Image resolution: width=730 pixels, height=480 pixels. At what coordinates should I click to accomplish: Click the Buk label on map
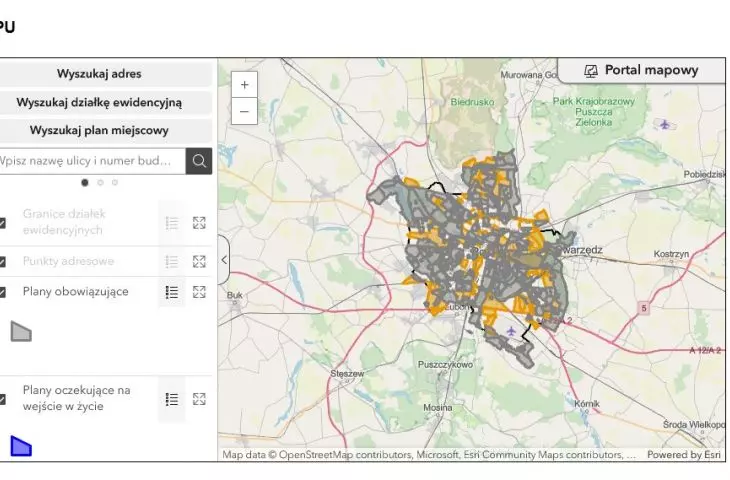[x=235, y=295]
